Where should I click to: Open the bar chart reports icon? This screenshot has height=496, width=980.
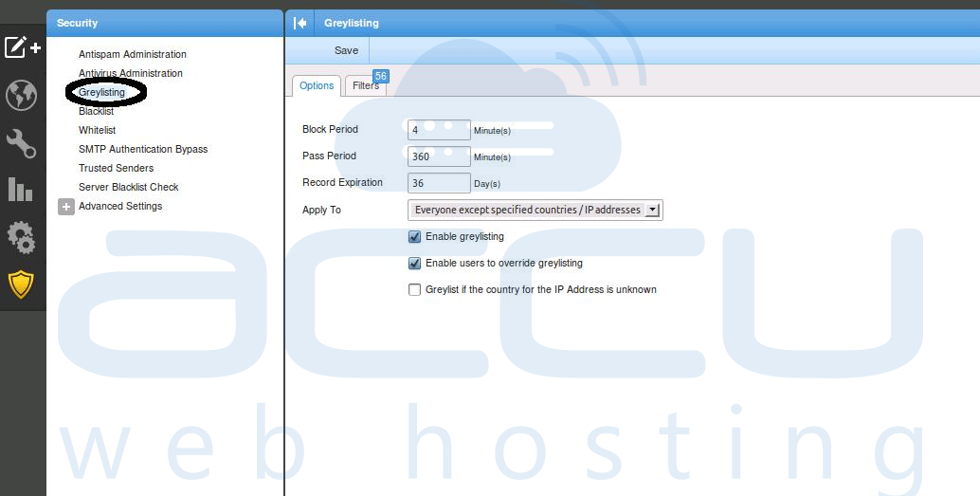click(21, 190)
